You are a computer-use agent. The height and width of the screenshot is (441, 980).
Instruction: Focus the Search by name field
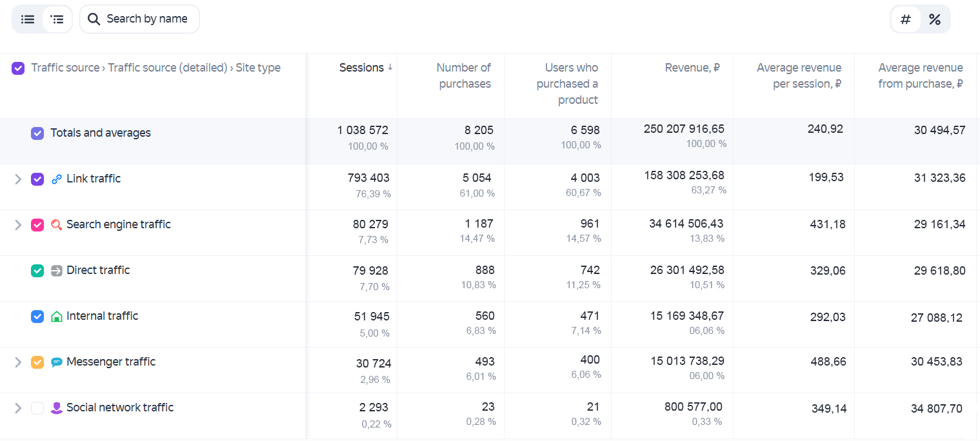click(x=139, y=19)
